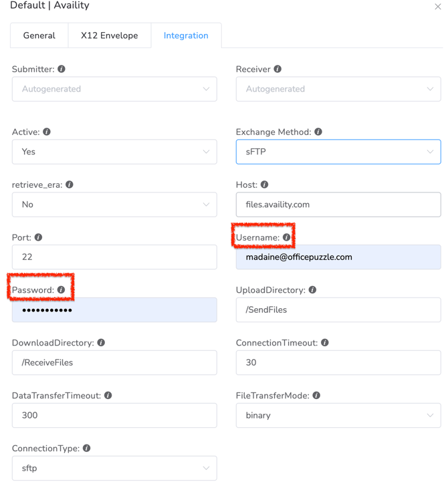Screen dimensions: 448x496
Task: Click the info icon next to Submitter
Action: coord(62,69)
